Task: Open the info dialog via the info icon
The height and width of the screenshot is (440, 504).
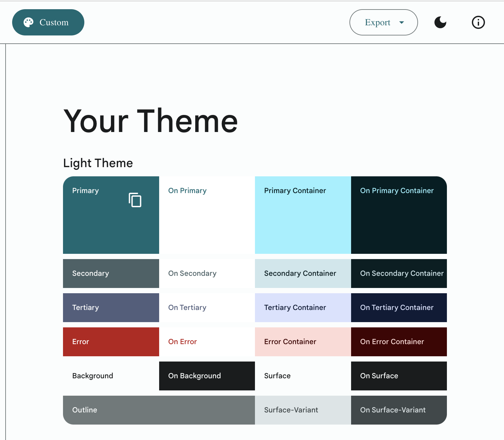Action: pyautogui.click(x=478, y=22)
